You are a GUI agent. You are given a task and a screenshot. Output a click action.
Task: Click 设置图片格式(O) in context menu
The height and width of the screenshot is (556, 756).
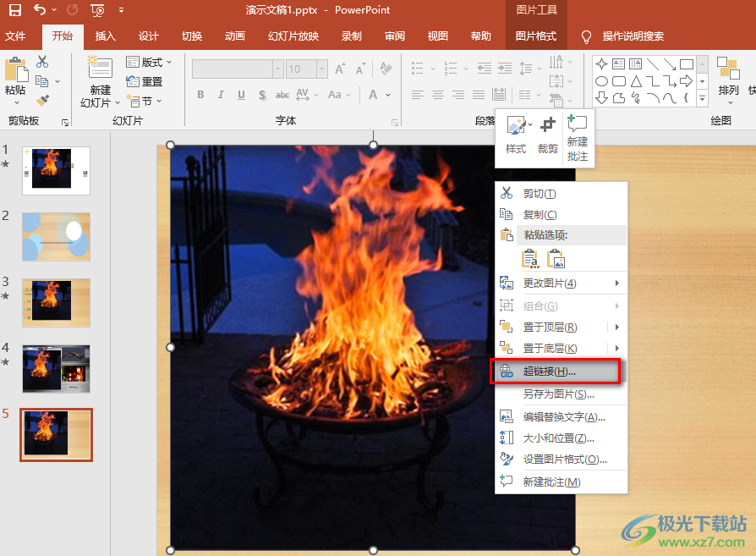click(562, 459)
